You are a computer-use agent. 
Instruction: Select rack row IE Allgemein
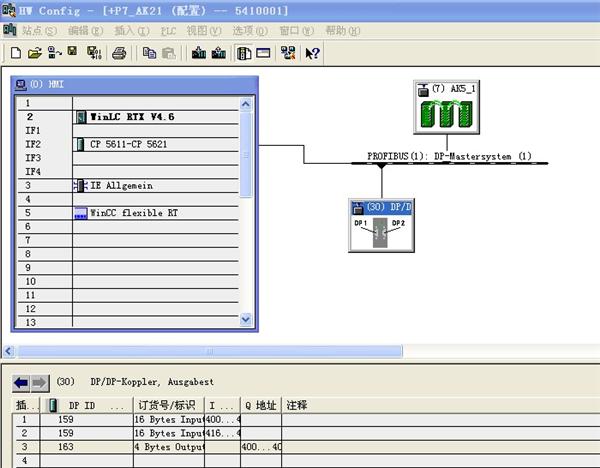(128, 186)
